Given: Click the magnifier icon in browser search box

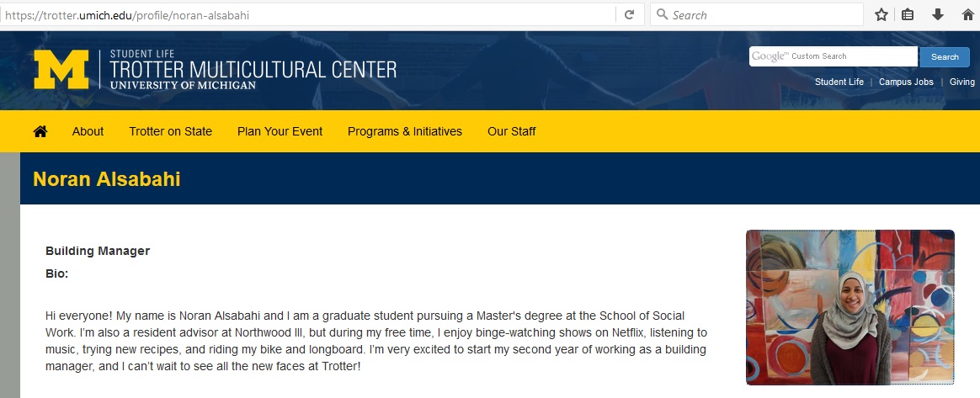Looking at the screenshot, I should [x=662, y=15].
